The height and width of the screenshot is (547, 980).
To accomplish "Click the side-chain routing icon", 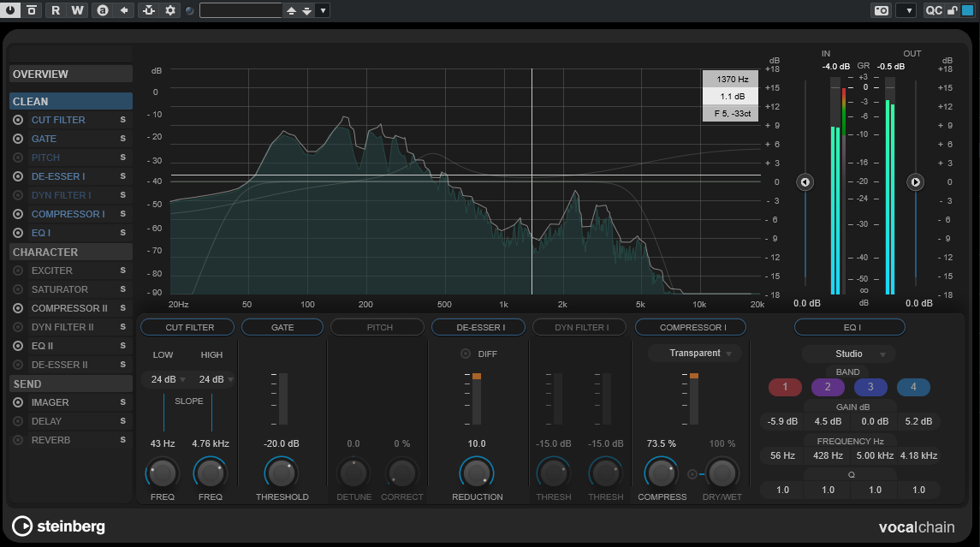I will tap(149, 10).
